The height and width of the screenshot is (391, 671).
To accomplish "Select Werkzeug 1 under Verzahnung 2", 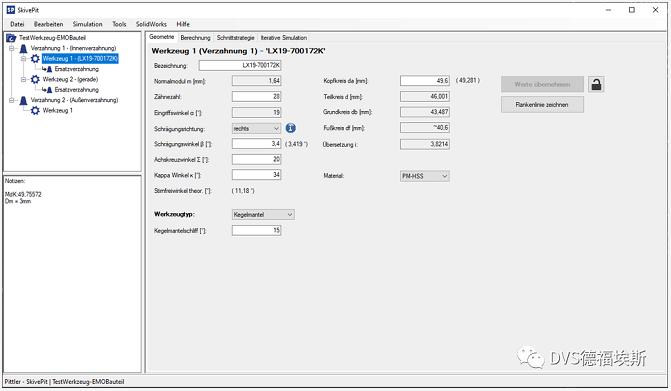I will click(x=57, y=110).
